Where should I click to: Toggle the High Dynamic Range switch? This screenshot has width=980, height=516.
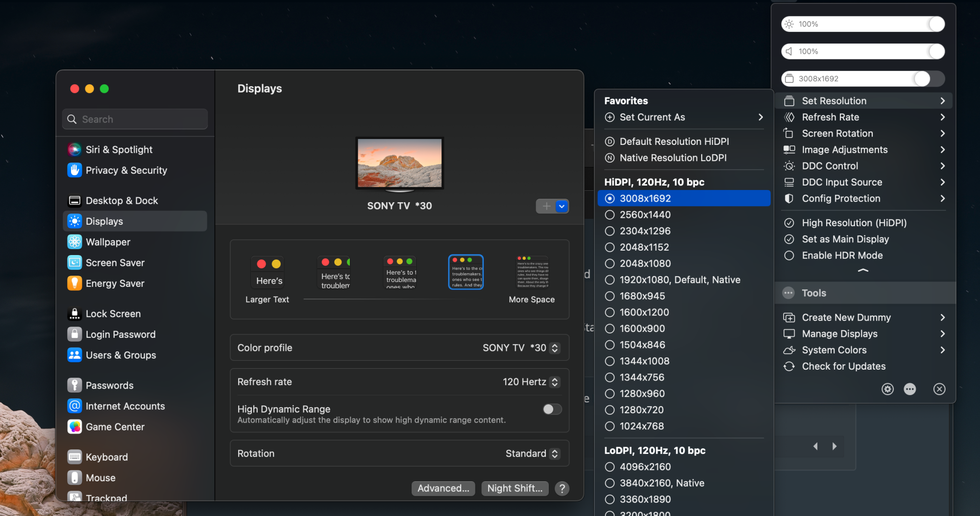[552, 409]
